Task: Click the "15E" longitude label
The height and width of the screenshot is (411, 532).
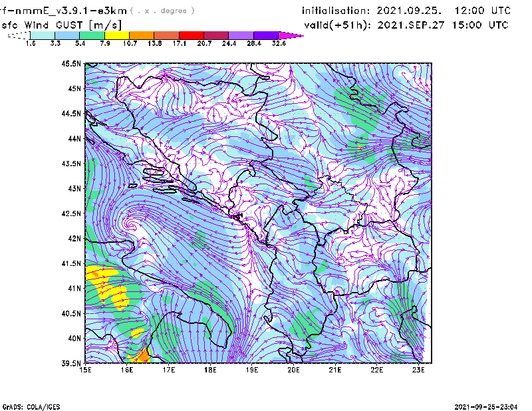Action: (85, 370)
